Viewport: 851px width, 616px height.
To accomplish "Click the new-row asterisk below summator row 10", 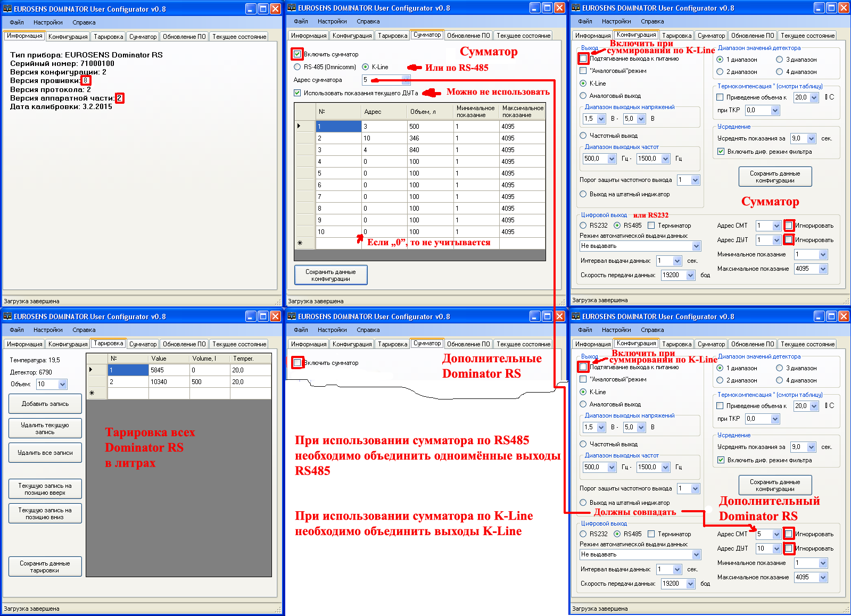I will point(300,243).
